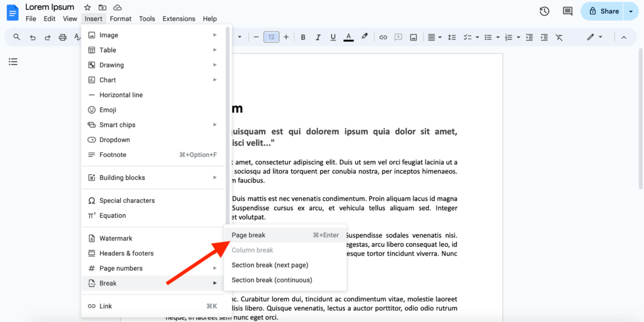Open the line spacing dropdown
Screen dimensions: 644x322
pos(452,37)
